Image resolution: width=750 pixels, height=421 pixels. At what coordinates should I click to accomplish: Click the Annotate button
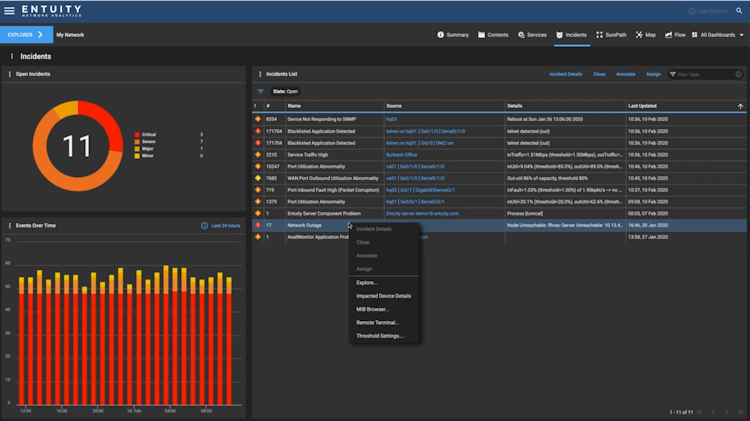point(625,74)
